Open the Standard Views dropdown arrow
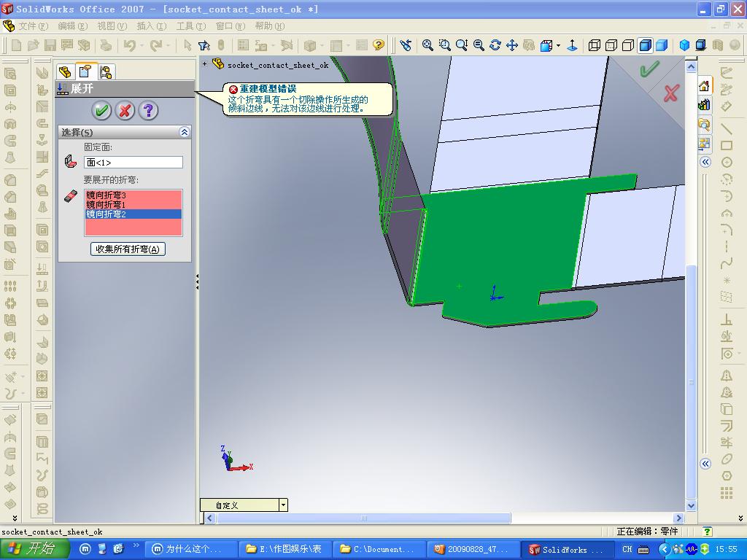The image size is (747, 560). [x=558, y=46]
